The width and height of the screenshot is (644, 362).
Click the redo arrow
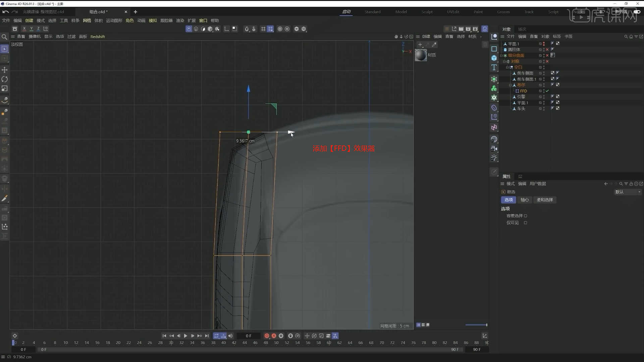tap(14, 12)
